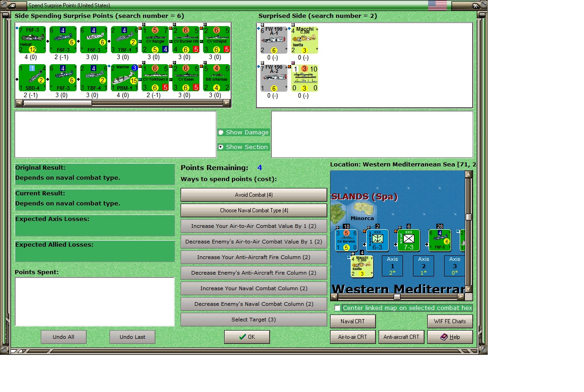Click the Select Target (3) button

tap(254, 320)
